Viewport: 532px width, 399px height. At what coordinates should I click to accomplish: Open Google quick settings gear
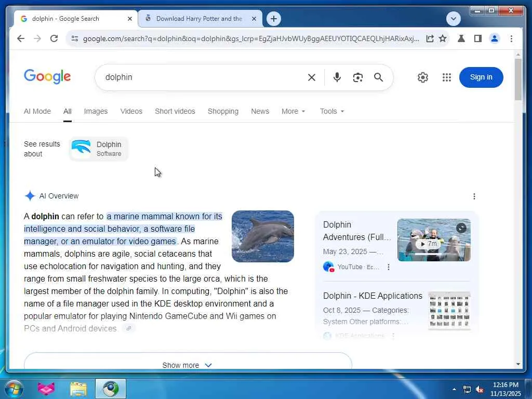[x=423, y=77]
